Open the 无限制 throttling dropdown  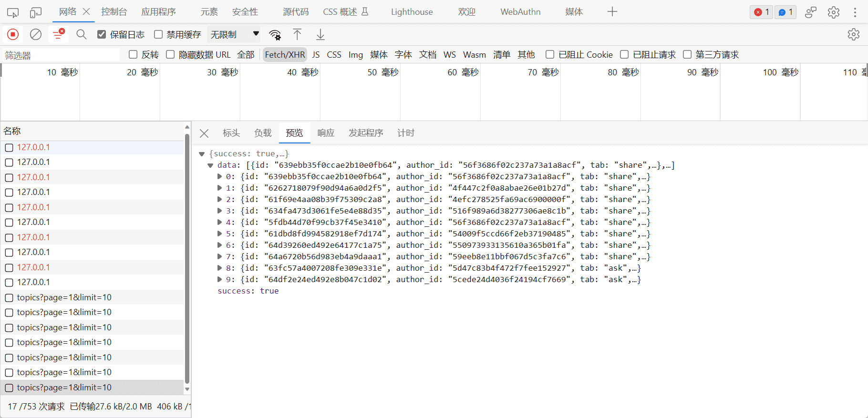pos(235,34)
